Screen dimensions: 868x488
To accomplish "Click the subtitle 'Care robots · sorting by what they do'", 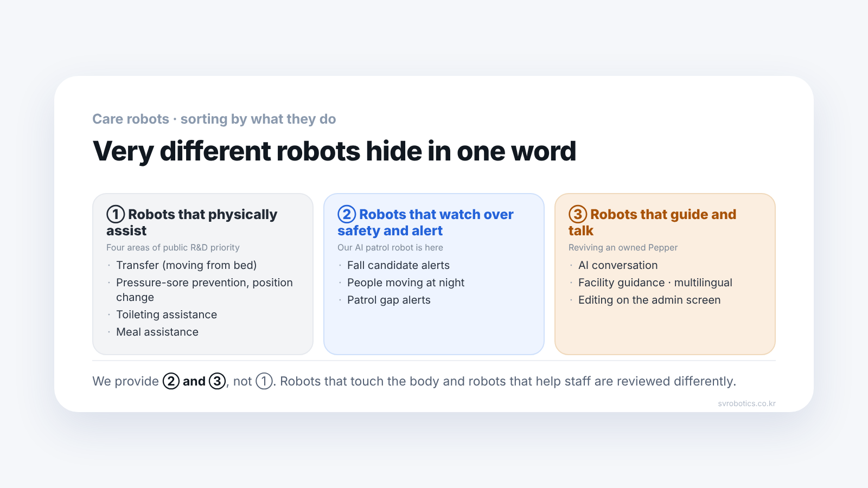I will coord(214,119).
